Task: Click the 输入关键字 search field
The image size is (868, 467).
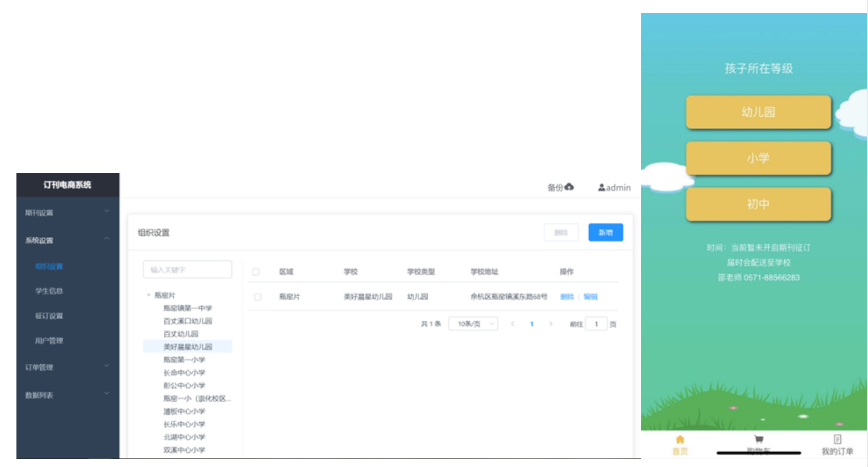Action: pos(188,270)
